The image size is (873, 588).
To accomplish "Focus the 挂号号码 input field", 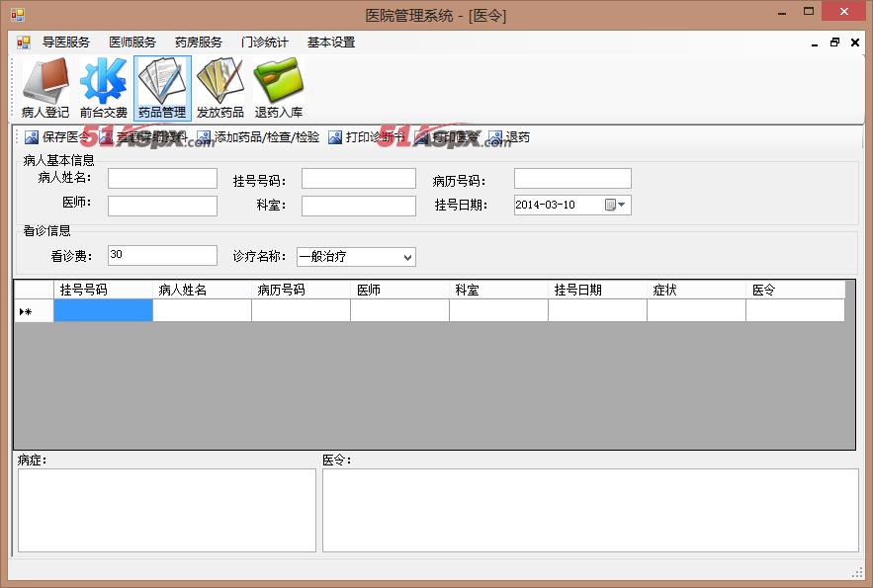I will 359,179.
